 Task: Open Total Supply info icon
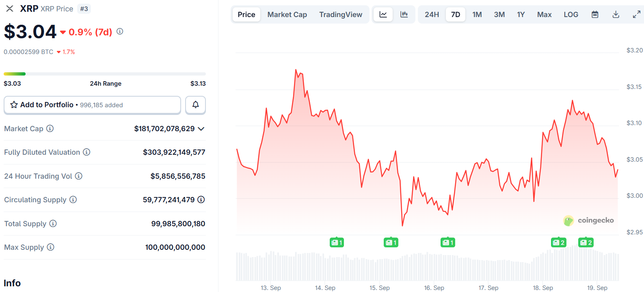click(53, 223)
